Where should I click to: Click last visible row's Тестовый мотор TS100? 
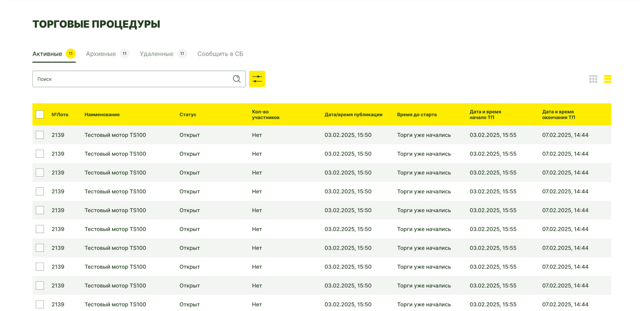click(115, 304)
